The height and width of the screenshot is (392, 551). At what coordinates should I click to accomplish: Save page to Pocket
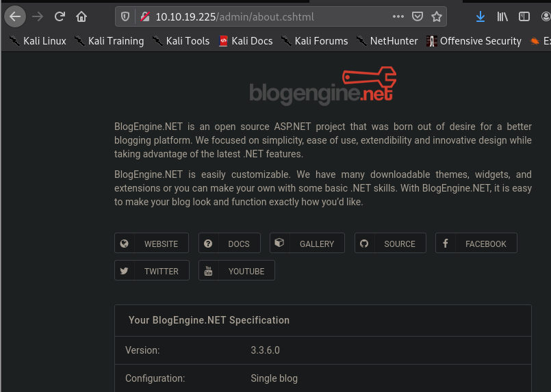tap(417, 16)
